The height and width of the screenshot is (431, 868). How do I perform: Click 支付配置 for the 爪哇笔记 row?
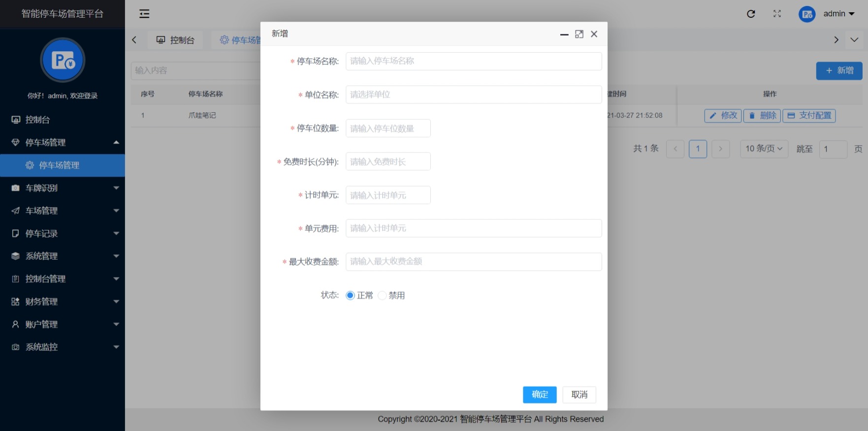click(809, 116)
